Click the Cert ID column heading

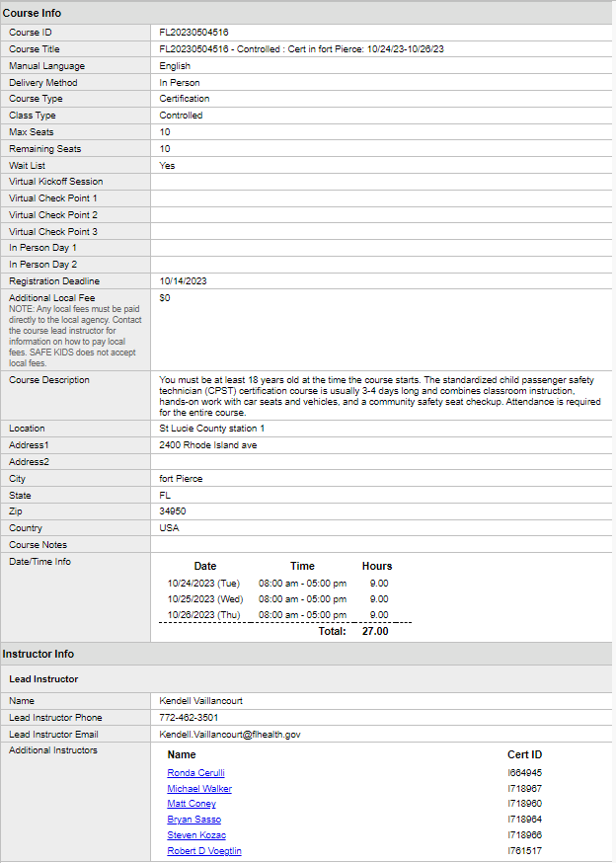pos(524,754)
